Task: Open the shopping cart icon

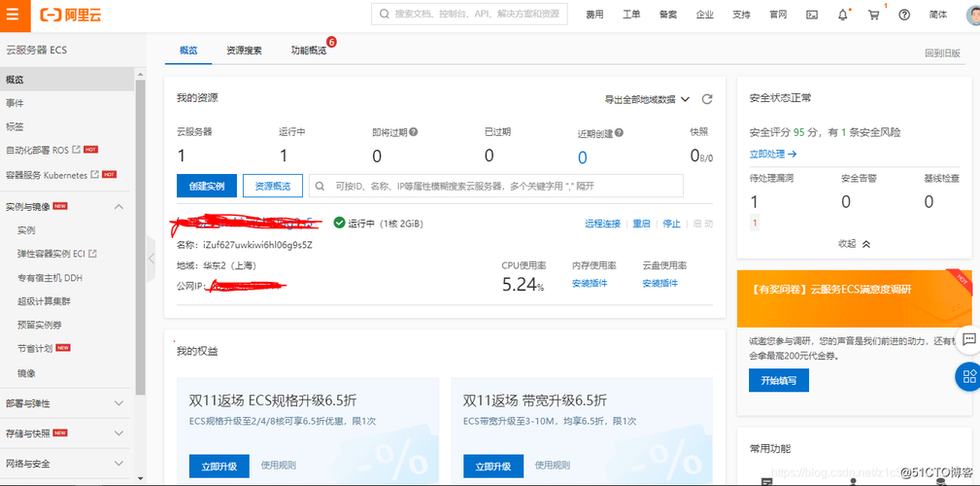Action: (874, 15)
